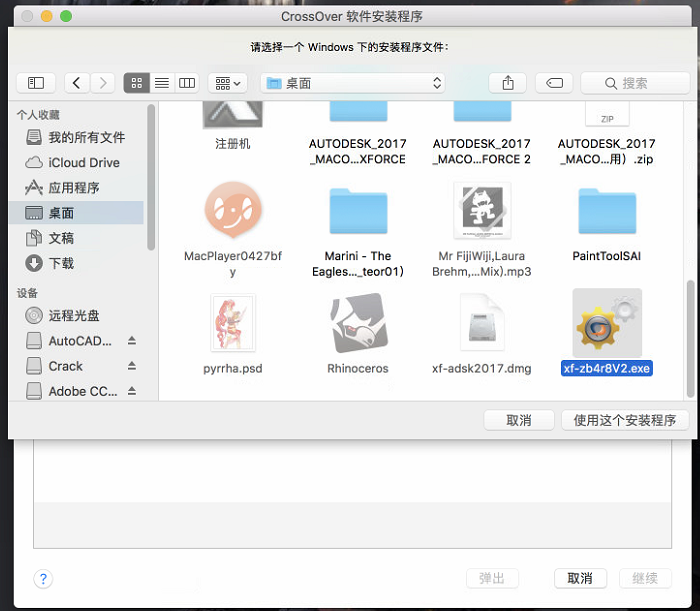Switch to icon grid view
700x611 pixels.
tap(137, 83)
